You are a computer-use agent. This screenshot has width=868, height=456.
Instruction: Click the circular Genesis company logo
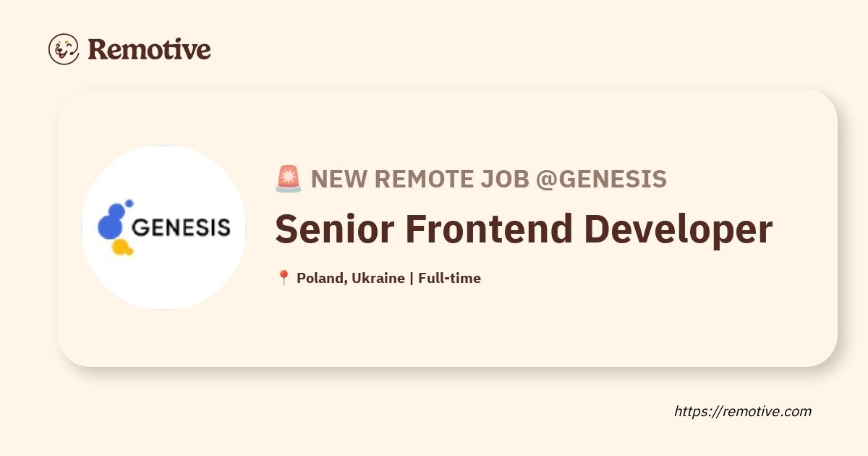tap(164, 228)
